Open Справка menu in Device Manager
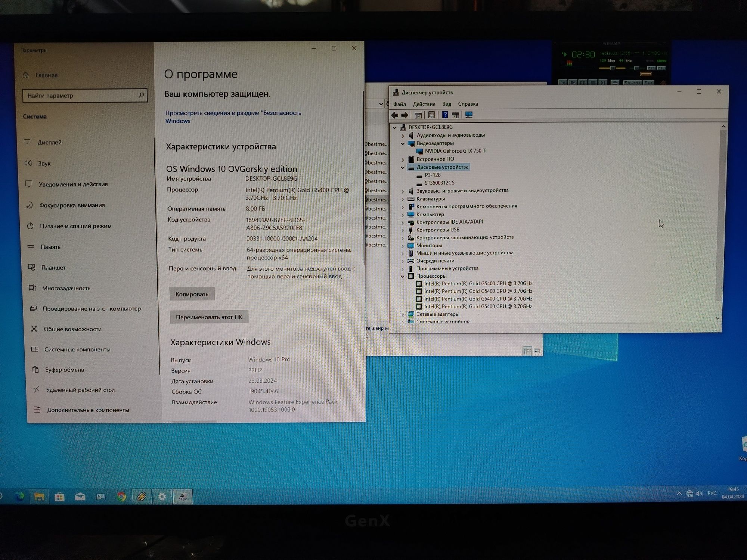The height and width of the screenshot is (560, 747). click(468, 104)
